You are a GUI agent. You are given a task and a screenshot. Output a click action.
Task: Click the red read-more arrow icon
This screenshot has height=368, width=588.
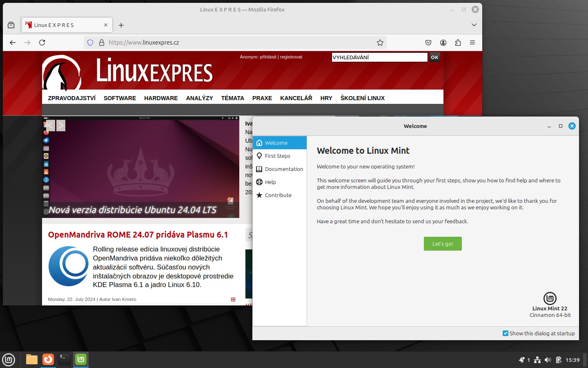(233, 300)
